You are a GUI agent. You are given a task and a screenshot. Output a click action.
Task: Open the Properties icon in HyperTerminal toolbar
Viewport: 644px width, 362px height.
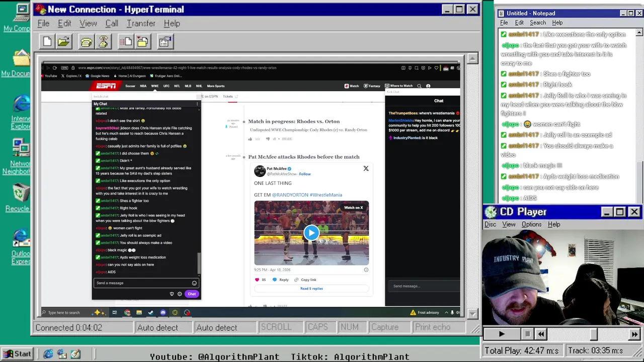[x=165, y=42]
